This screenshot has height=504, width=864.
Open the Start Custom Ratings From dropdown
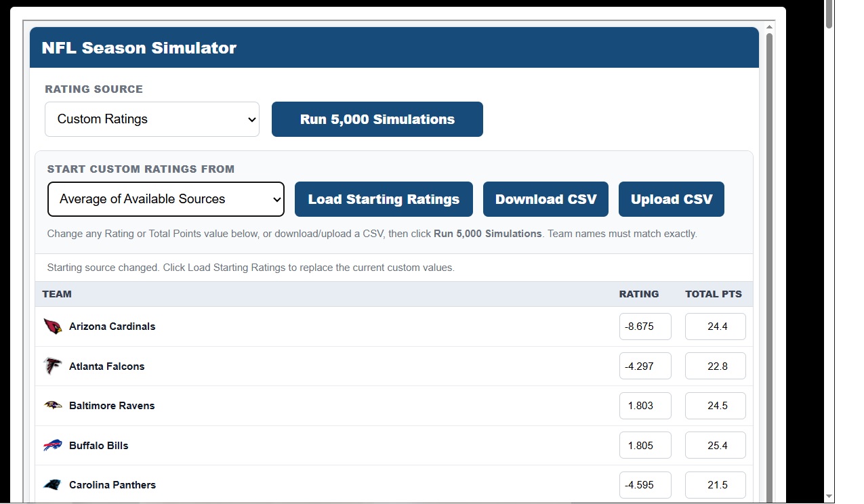[x=166, y=199]
